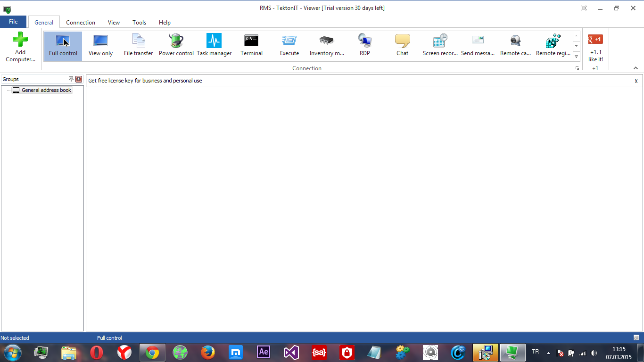Expand the connection modes gallery
Viewport: 644px width, 362px height.
coord(576,57)
